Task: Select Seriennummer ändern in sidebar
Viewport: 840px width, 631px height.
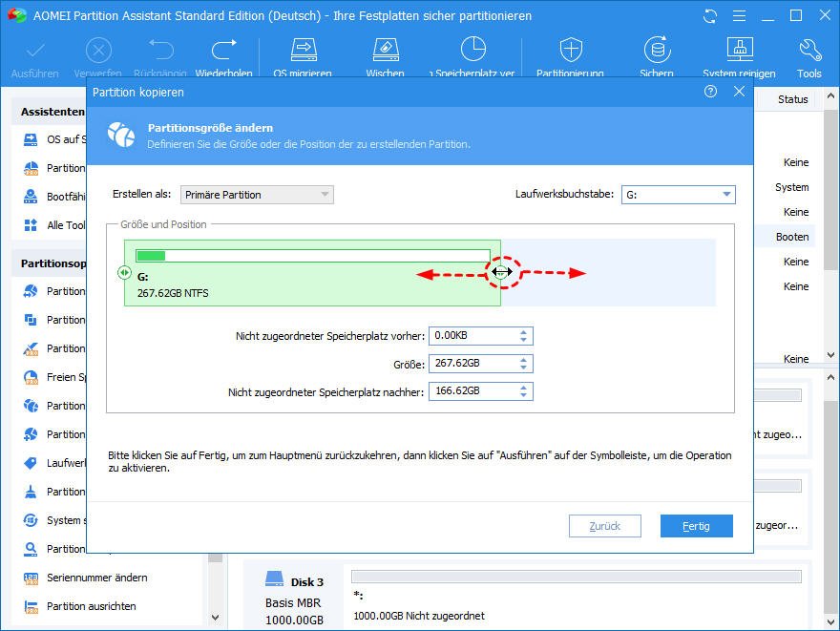Action: [x=97, y=578]
